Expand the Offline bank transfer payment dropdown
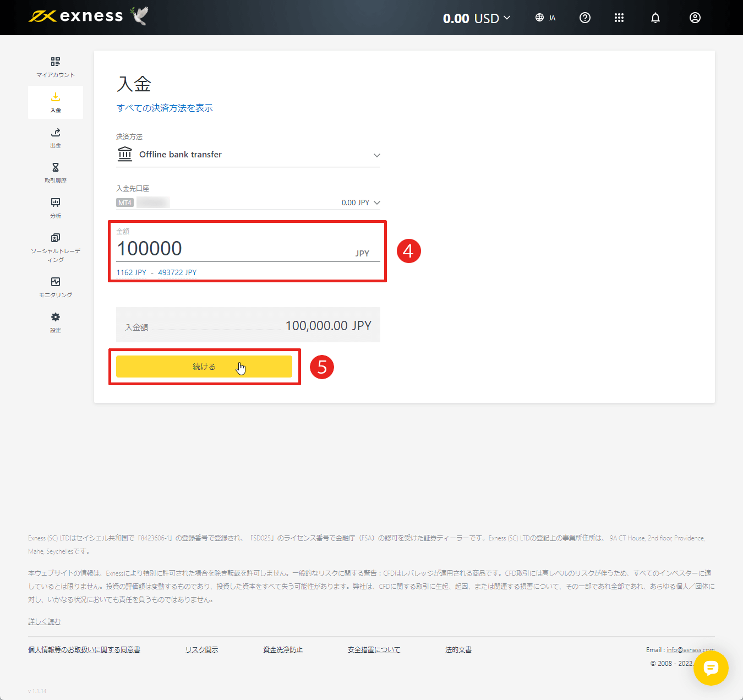This screenshot has width=743, height=700. click(x=376, y=155)
